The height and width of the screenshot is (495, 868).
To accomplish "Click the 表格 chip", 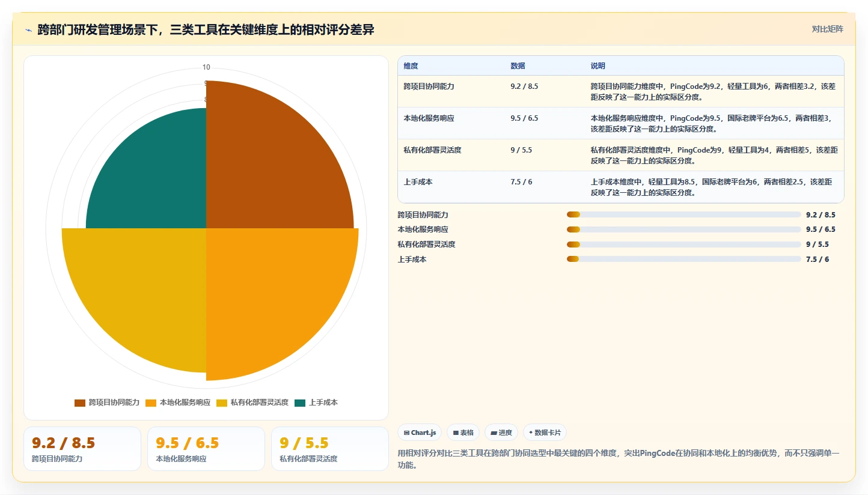I will click(463, 433).
